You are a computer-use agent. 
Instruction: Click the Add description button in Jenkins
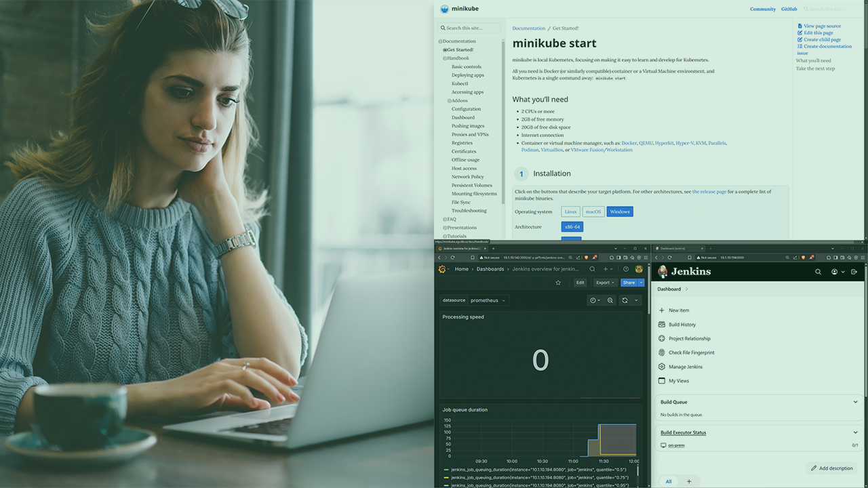coord(832,468)
